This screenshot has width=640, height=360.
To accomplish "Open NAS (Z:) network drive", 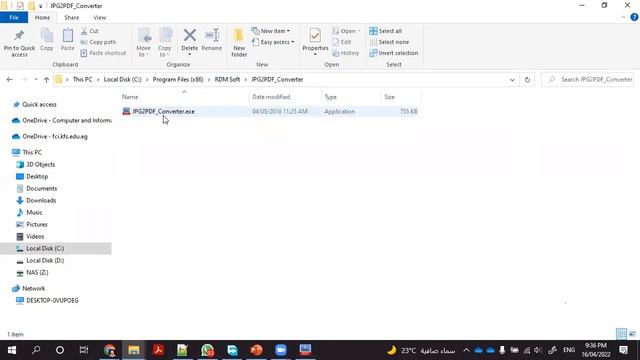I will pyautogui.click(x=37, y=272).
